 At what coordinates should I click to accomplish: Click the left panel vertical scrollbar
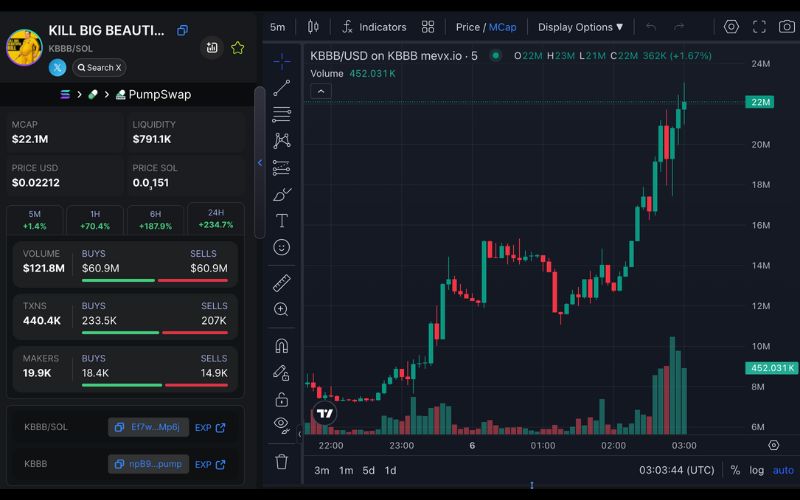pos(260,162)
